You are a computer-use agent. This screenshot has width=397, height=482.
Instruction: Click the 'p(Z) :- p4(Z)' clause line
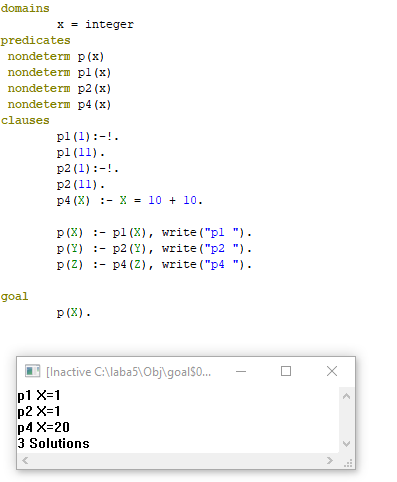tap(154, 265)
